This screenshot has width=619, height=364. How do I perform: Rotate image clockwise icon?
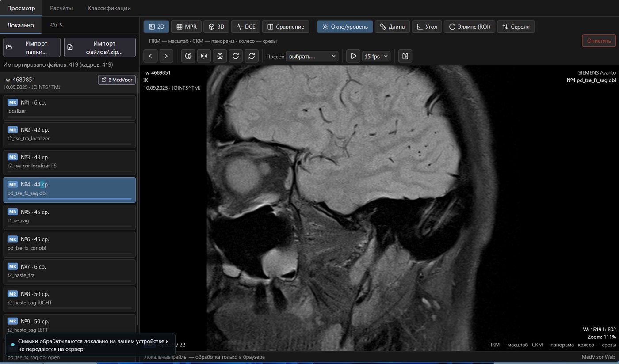click(236, 56)
